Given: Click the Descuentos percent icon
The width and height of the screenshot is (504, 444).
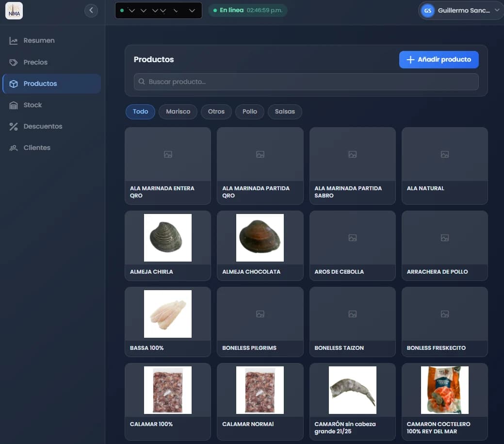Looking at the screenshot, I should pos(14,126).
